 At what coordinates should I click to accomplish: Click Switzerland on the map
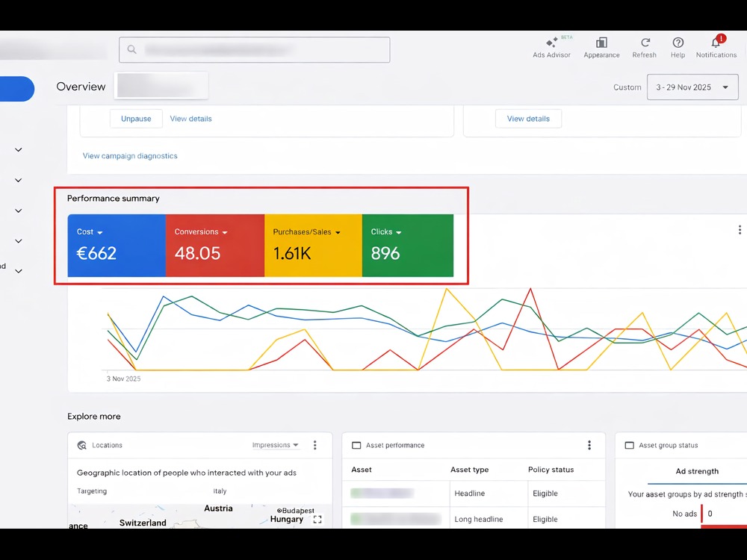point(143,523)
